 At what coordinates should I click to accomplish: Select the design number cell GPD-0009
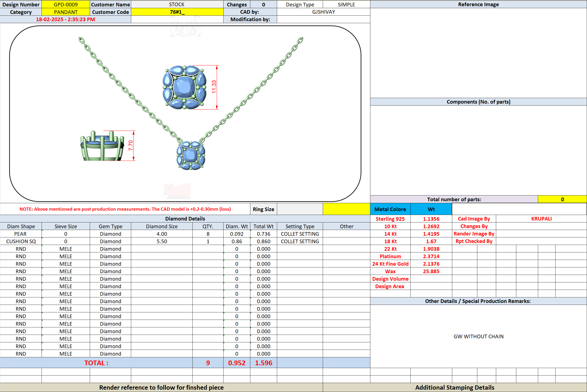(x=66, y=4)
